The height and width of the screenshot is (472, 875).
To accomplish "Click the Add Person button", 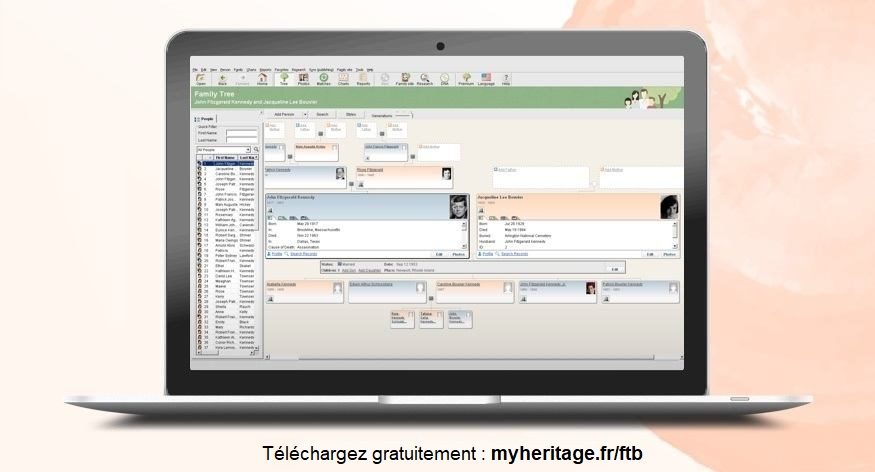I will pos(284,114).
